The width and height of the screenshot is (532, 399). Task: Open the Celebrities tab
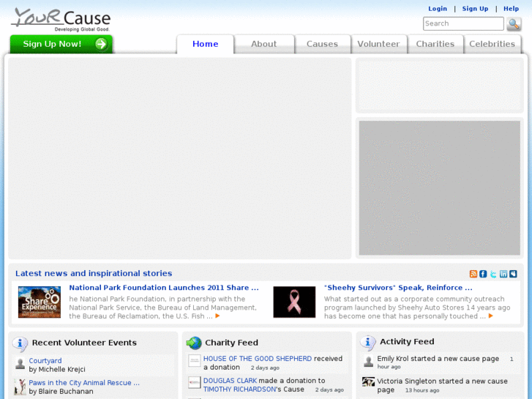click(492, 44)
